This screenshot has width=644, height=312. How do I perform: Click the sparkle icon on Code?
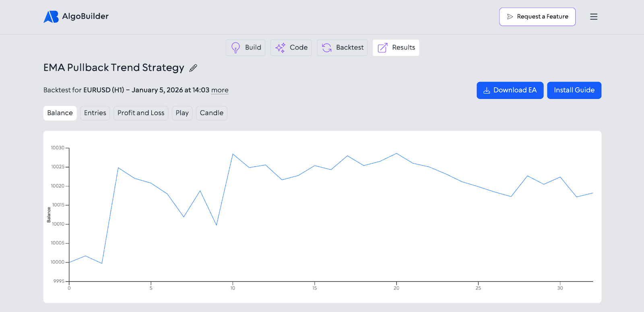click(x=281, y=47)
